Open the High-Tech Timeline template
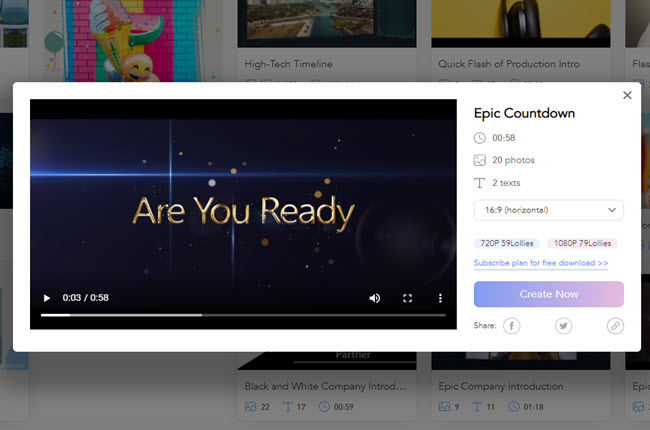This screenshot has width=650, height=430. 289,64
